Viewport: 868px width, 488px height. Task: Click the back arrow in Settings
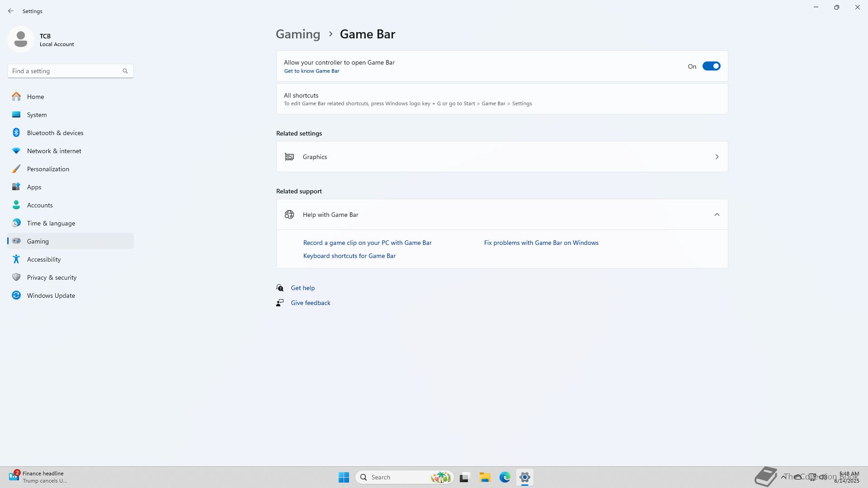(11, 11)
